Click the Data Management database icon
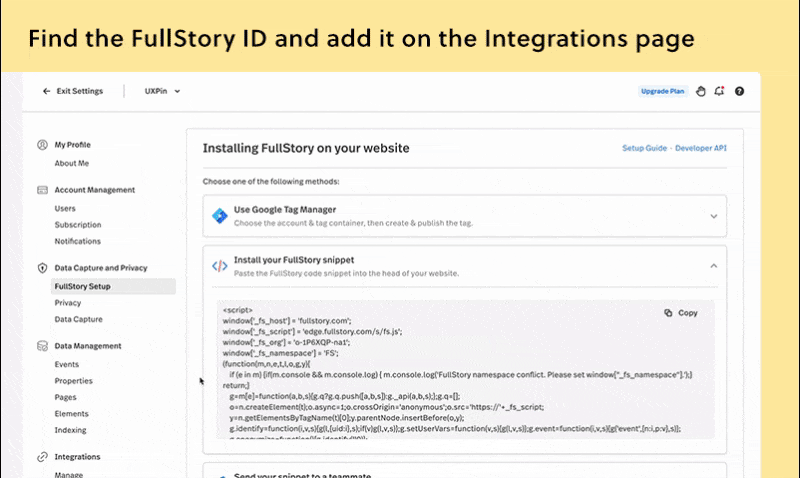Screen dimensions: 800x478 click(x=42, y=346)
